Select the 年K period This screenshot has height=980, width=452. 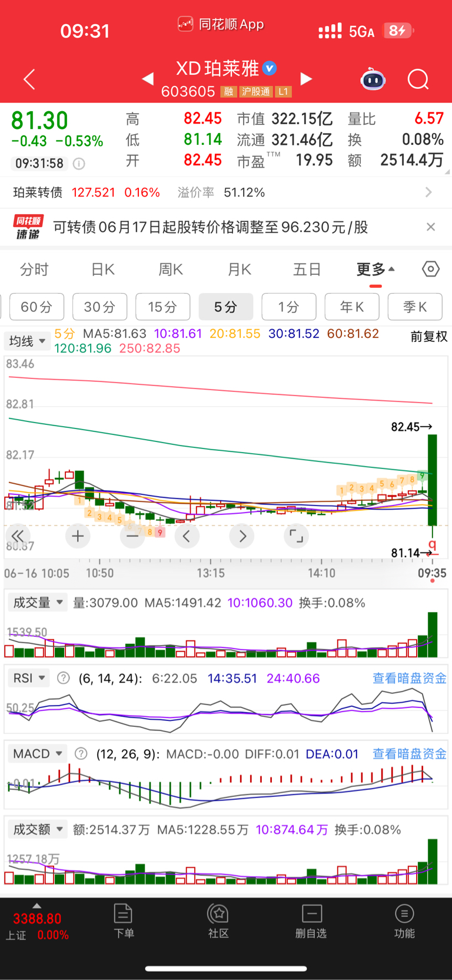[351, 307]
